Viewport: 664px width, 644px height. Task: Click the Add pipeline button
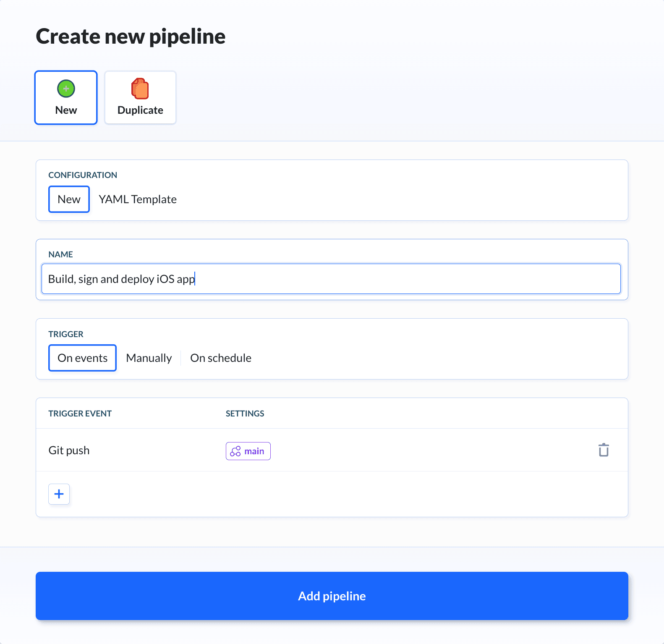pos(332,596)
